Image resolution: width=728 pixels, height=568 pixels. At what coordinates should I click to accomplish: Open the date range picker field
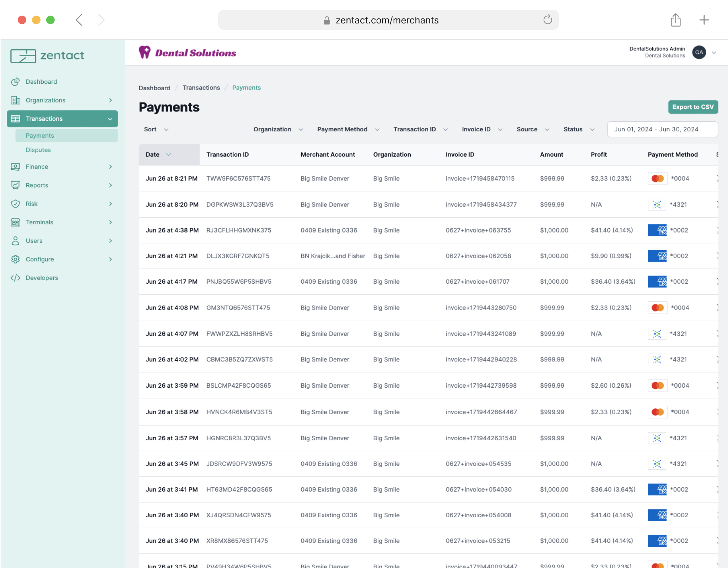(x=662, y=130)
